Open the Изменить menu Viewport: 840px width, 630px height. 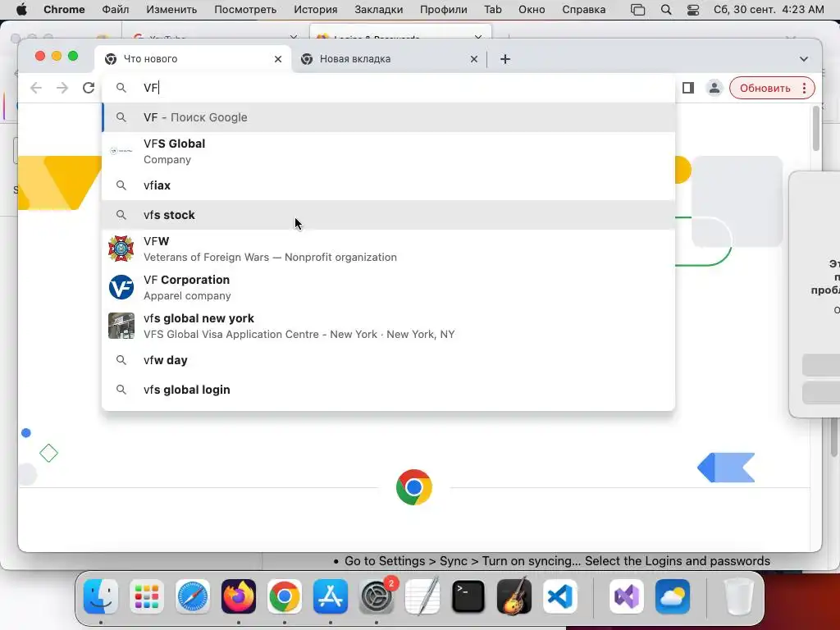tap(171, 10)
